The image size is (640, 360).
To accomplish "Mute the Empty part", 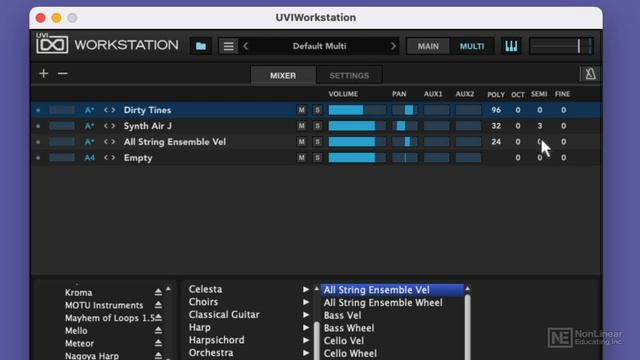I will [x=301, y=158].
